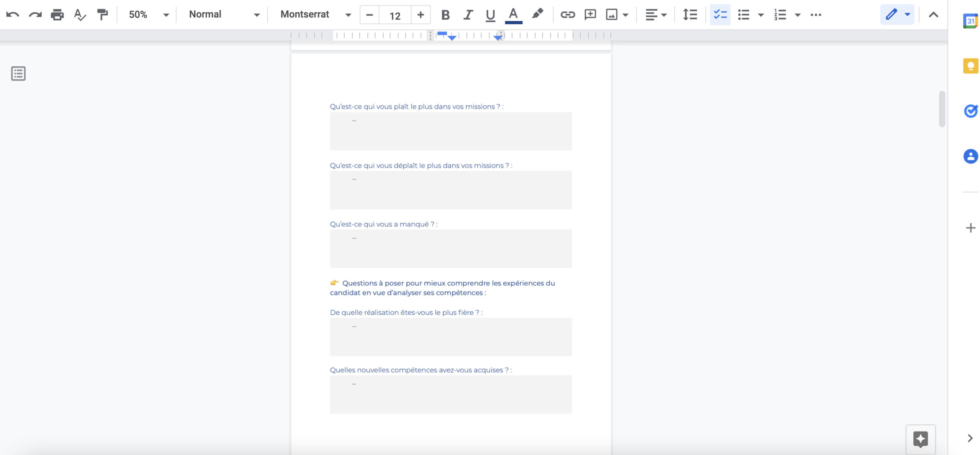Click gray answer box under 'déplaît le plus'

pyautogui.click(x=451, y=190)
